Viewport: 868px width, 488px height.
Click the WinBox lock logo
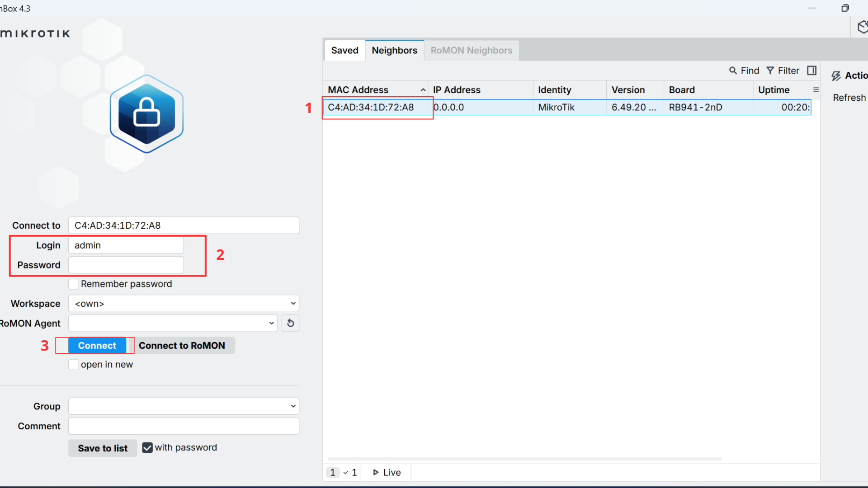(x=146, y=114)
